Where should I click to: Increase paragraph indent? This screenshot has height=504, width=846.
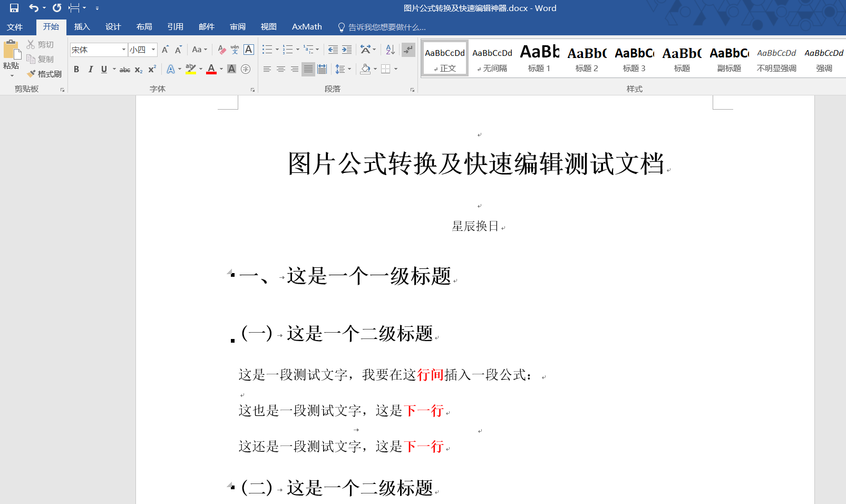[347, 50]
